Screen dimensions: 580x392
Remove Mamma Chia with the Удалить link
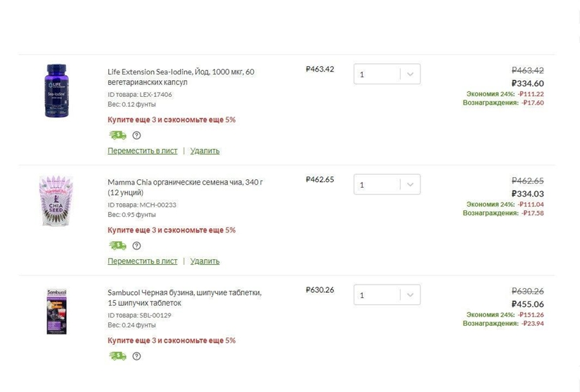pyautogui.click(x=205, y=261)
